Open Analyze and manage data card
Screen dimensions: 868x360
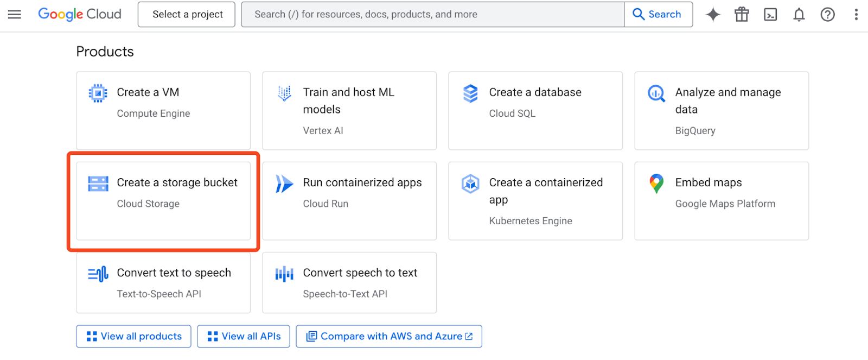click(728, 101)
